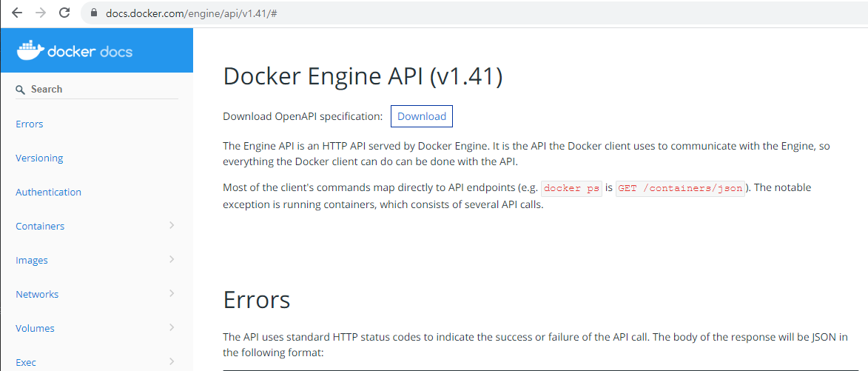This screenshot has width=868, height=371.
Task: Expand the Volumes chevron
Action: [x=172, y=327]
